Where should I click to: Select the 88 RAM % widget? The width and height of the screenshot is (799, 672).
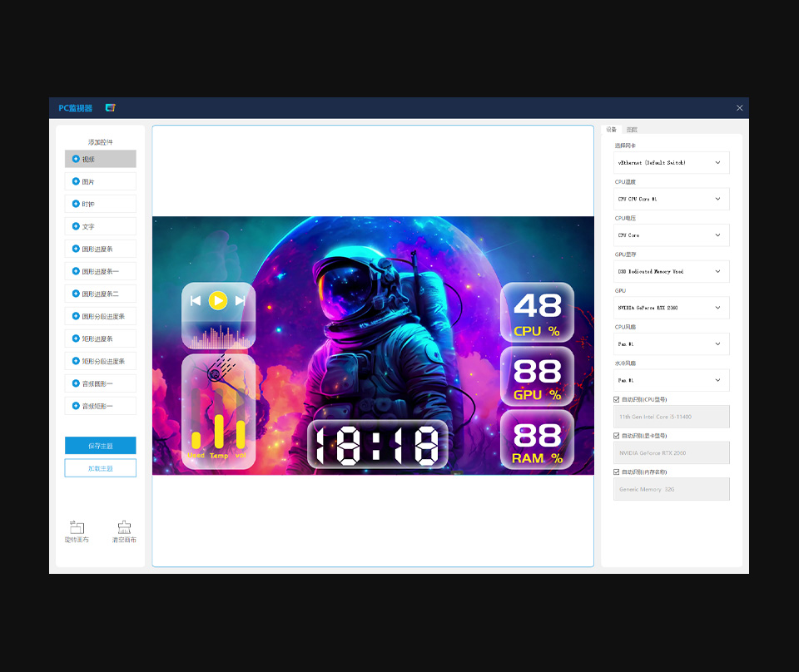click(x=538, y=440)
